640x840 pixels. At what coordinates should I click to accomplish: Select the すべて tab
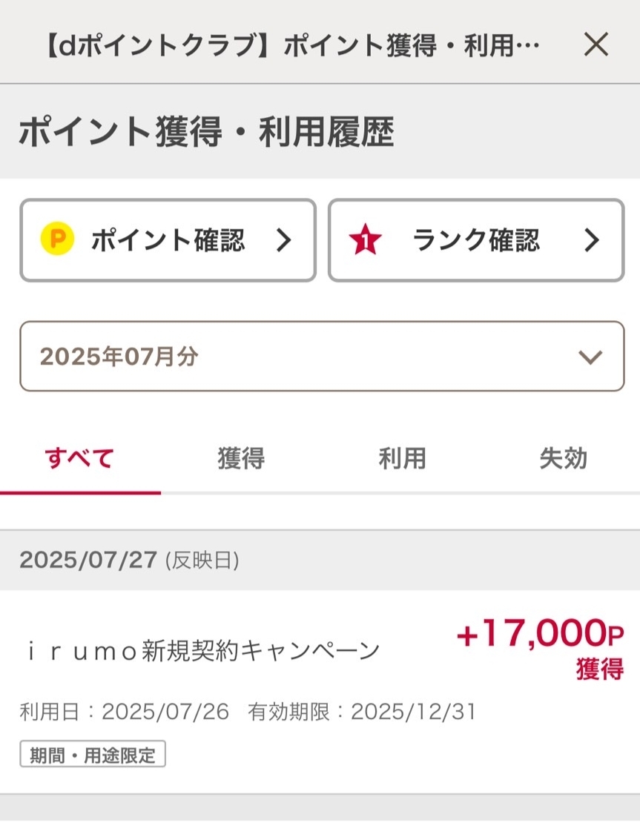pyautogui.click(x=79, y=459)
